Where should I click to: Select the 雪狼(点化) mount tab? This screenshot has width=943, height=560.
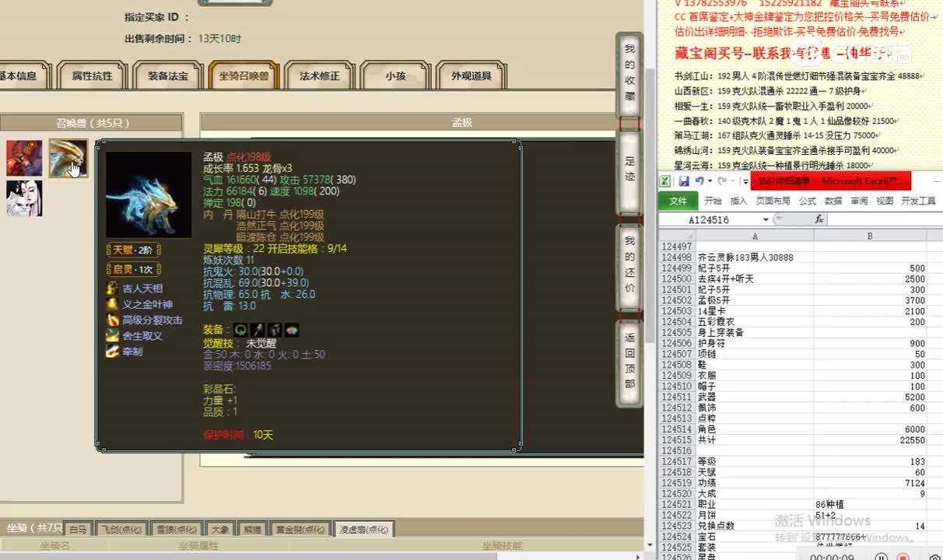click(x=177, y=529)
